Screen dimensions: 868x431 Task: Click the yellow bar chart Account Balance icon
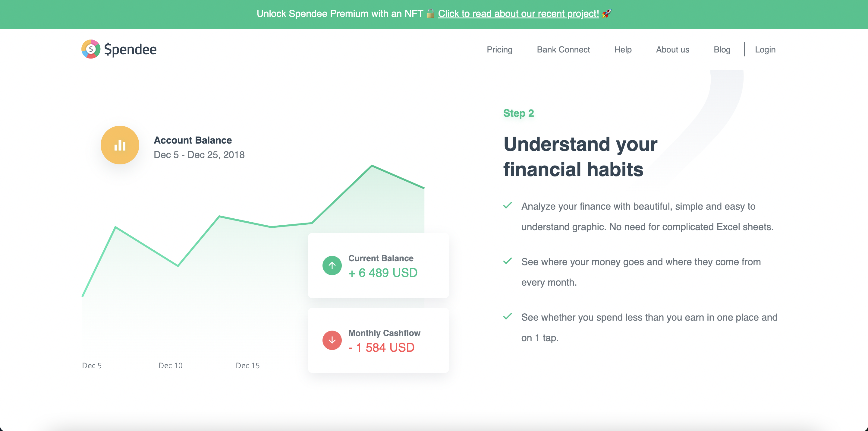(120, 145)
